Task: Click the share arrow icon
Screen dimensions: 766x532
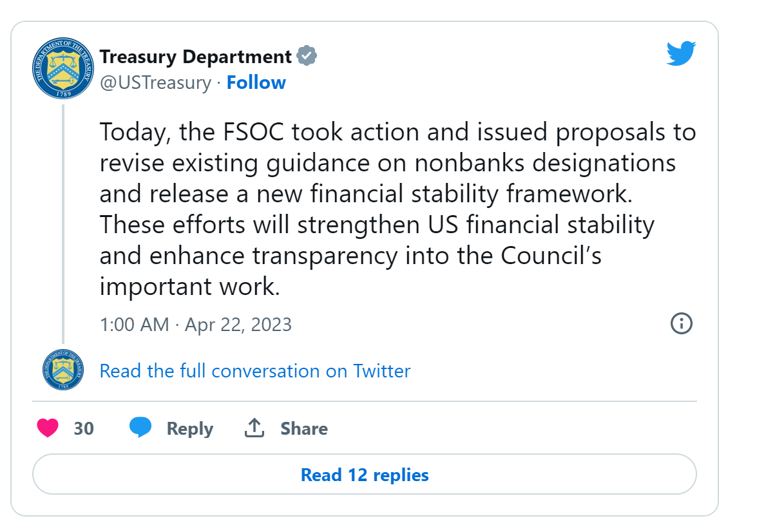Action: point(254,428)
